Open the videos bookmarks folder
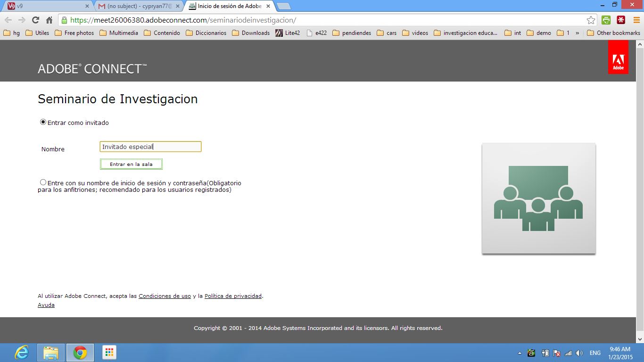This screenshot has width=644, height=362. click(415, 33)
